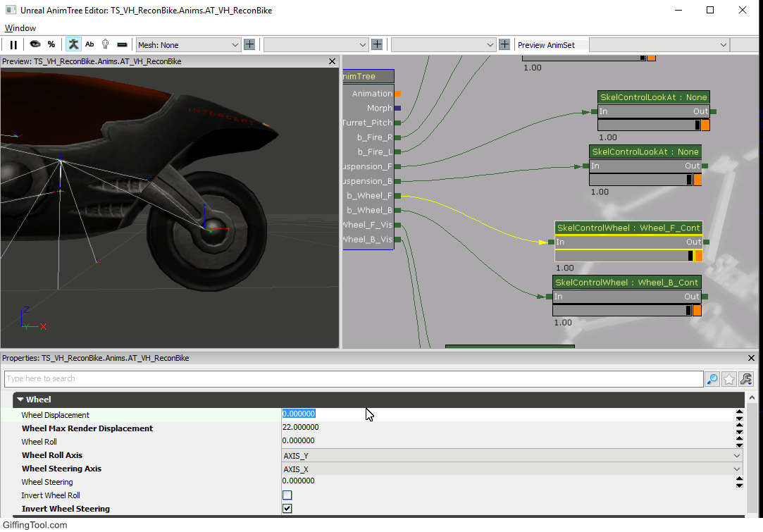Screen dimensions: 763x532
Task: Open the Window menu
Action: [20, 28]
